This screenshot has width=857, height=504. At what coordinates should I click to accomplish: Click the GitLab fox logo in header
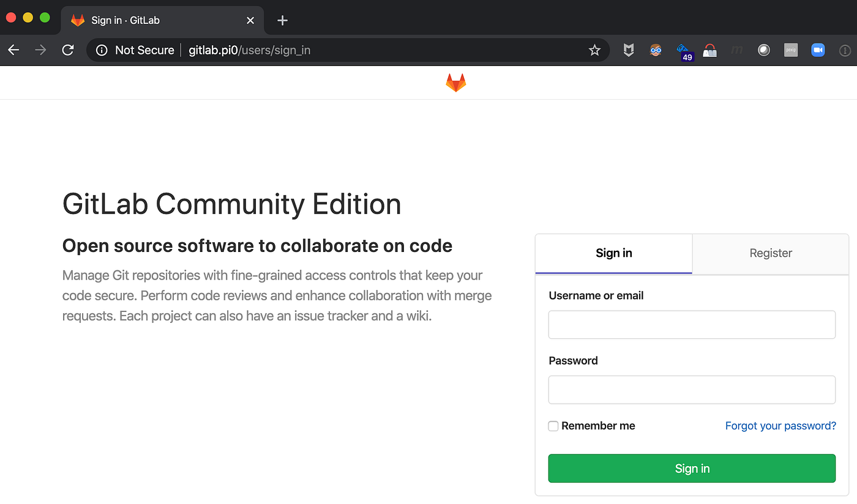click(455, 83)
